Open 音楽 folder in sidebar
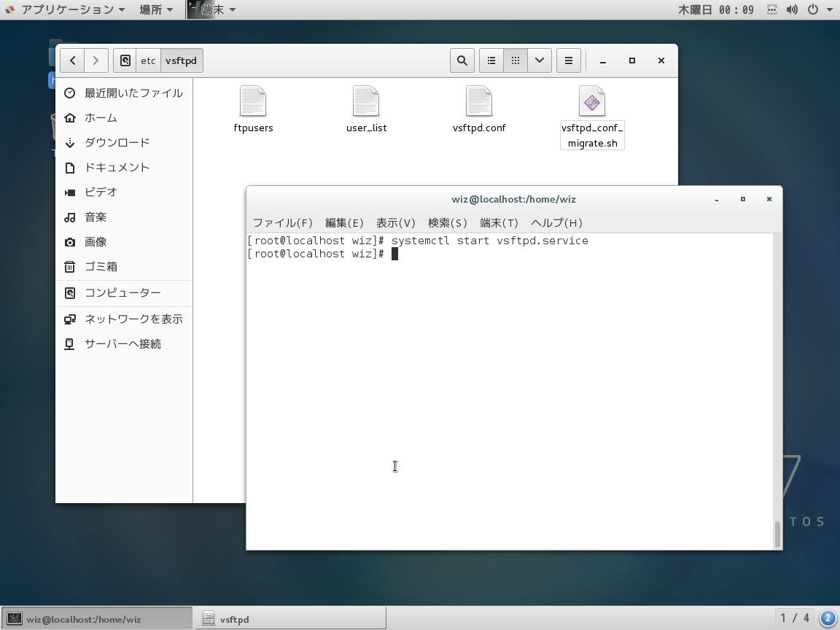The image size is (840, 630). pyautogui.click(x=124, y=217)
